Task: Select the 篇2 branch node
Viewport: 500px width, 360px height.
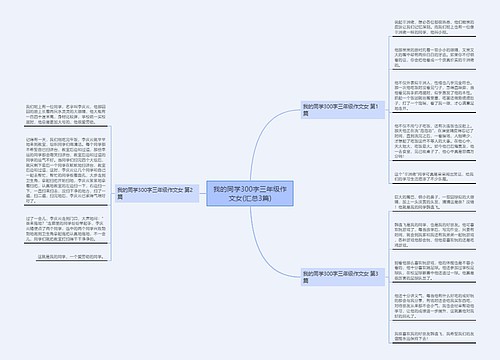Action: (157, 193)
